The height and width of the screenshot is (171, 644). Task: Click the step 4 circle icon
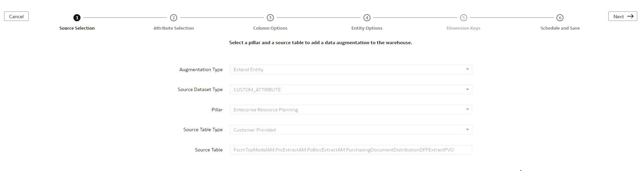[x=367, y=18]
